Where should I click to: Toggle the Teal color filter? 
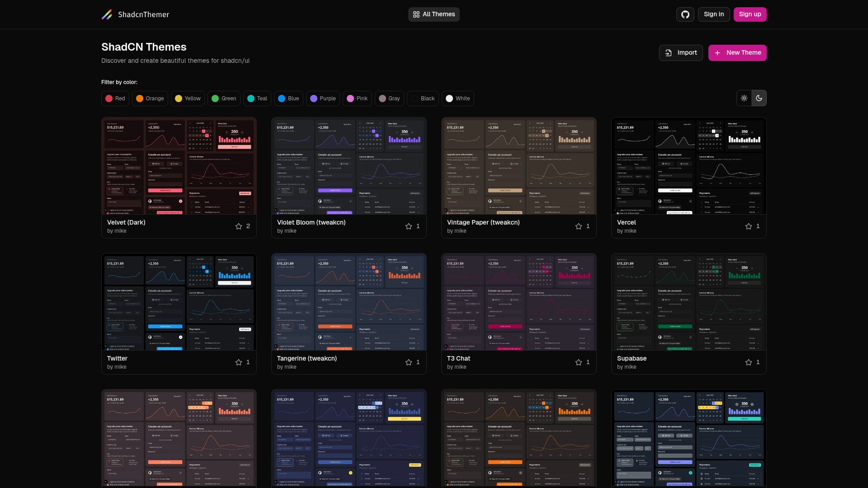coord(257,99)
